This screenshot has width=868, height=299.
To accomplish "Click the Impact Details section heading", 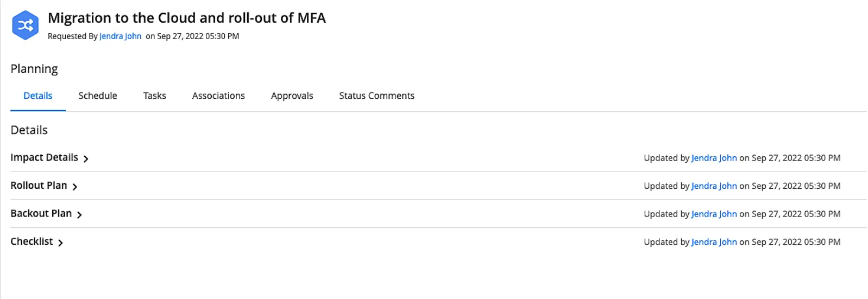I will point(44,157).
